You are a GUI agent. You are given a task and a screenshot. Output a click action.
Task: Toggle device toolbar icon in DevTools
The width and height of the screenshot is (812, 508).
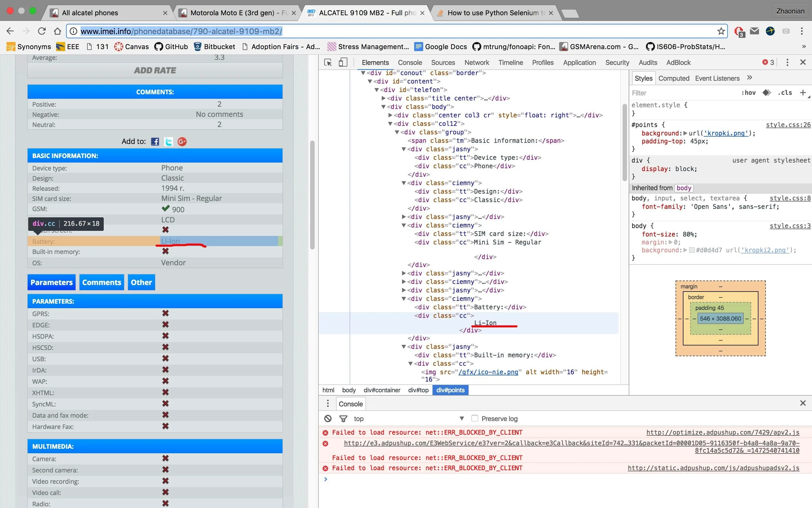343,62
